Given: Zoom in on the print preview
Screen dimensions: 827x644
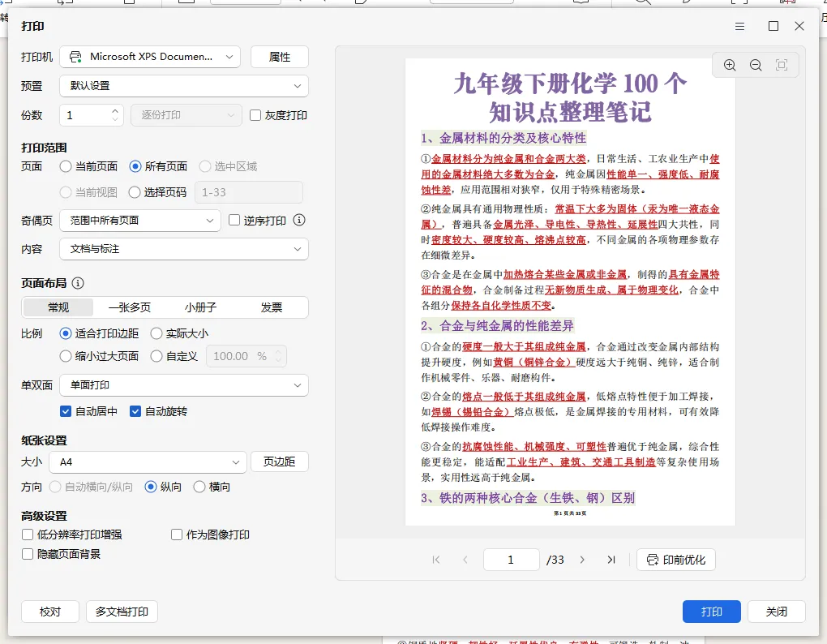Looking at the screenshot, I should pyautogui.click(x=730, y=65).
